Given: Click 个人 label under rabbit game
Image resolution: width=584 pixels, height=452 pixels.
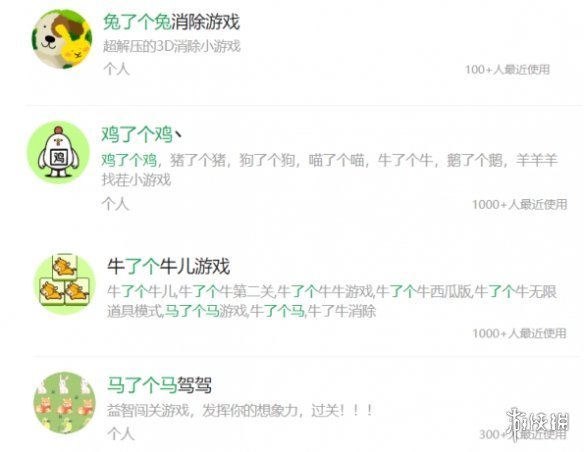Looking at the screenshot, I should [117, 69].
